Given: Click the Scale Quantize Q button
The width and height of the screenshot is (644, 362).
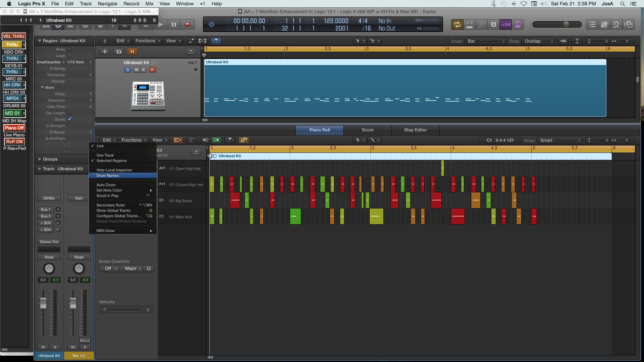Looking at the screenshot, I should (149, 268).
